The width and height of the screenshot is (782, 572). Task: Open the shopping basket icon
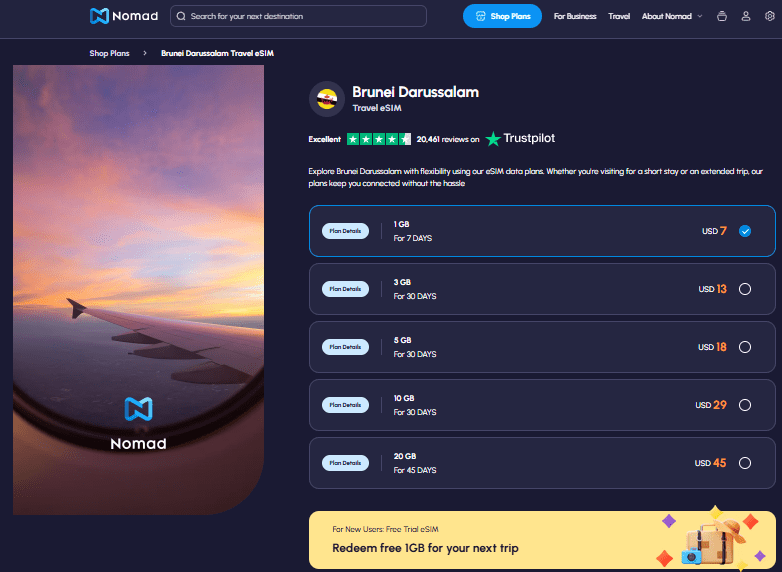pyautogui.click(x=722, y=16)
